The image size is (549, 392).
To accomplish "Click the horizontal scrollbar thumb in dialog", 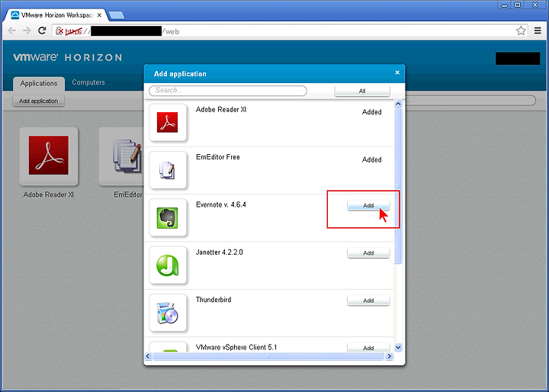I will pyautogui.click(x=268, y=356).
